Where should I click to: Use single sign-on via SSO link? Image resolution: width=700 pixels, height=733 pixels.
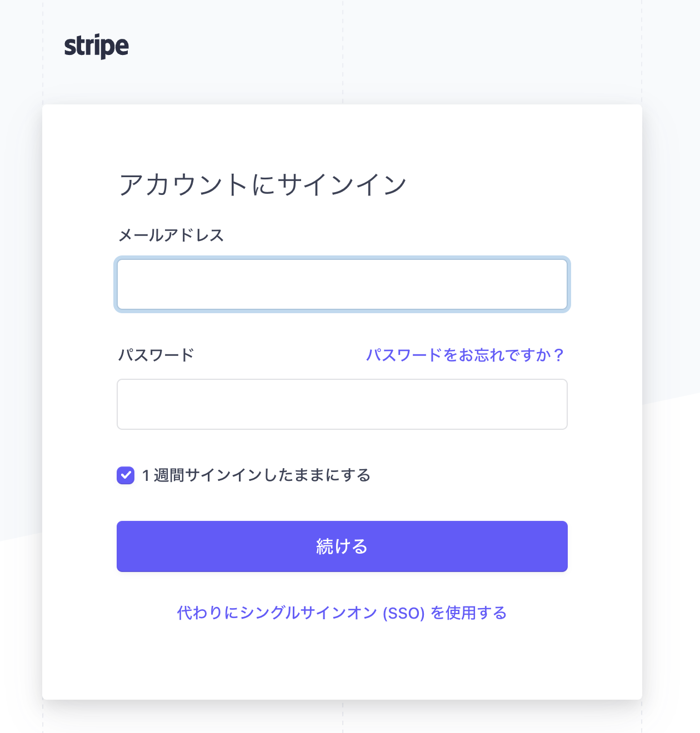pos(341,614)
